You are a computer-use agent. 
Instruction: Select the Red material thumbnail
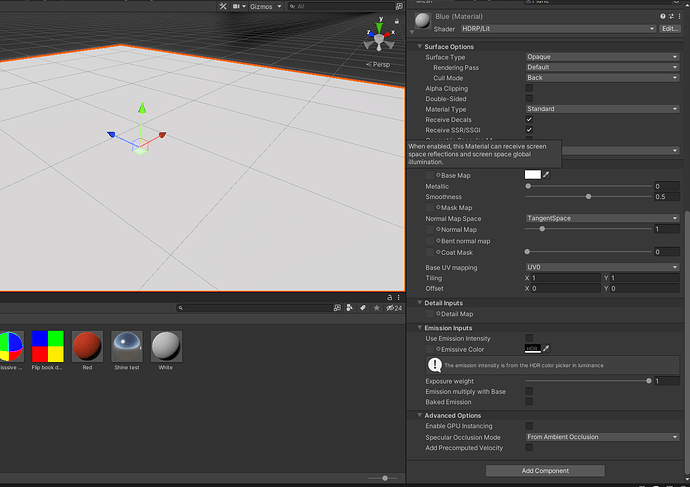tap(87, 348)
